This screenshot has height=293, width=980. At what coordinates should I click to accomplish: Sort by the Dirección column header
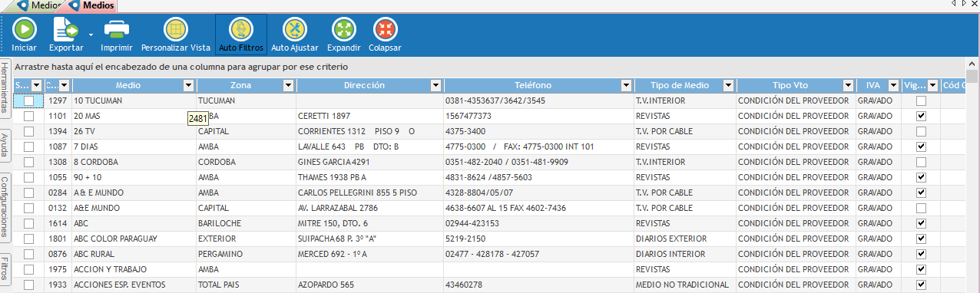(x=364, y=85)
